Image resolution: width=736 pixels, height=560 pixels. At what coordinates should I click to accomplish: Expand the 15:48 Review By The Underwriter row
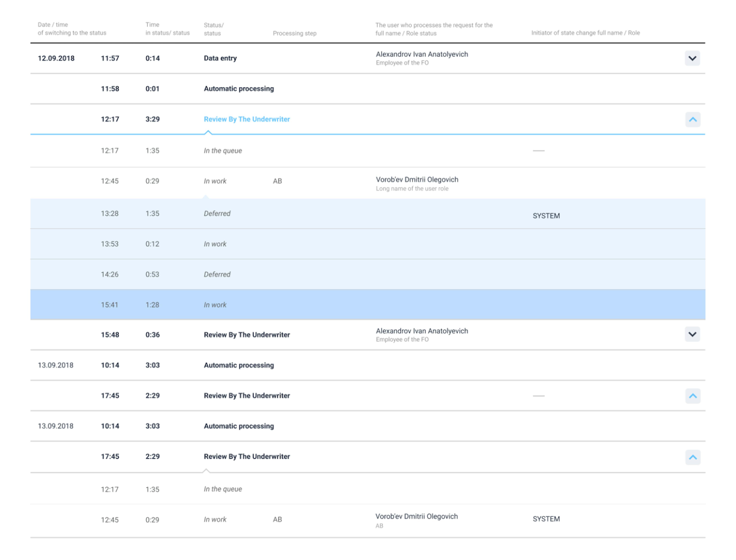click(x=692, y=334)
